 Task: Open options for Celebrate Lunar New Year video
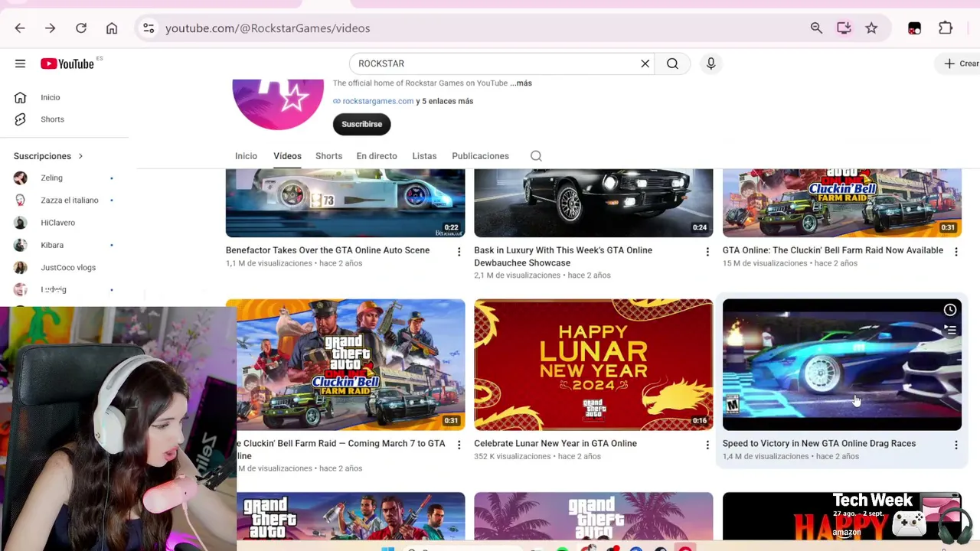point(707,445)
